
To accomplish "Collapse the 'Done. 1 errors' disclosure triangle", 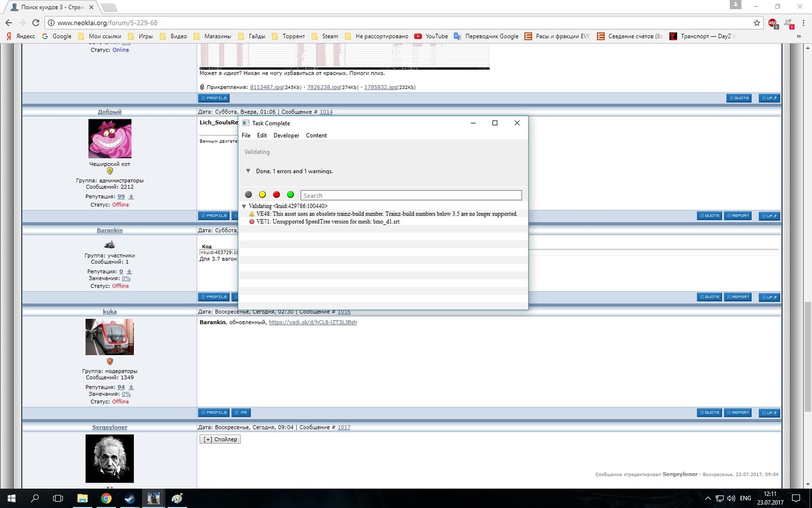I will pyautogui.click(x=248, y=171).
